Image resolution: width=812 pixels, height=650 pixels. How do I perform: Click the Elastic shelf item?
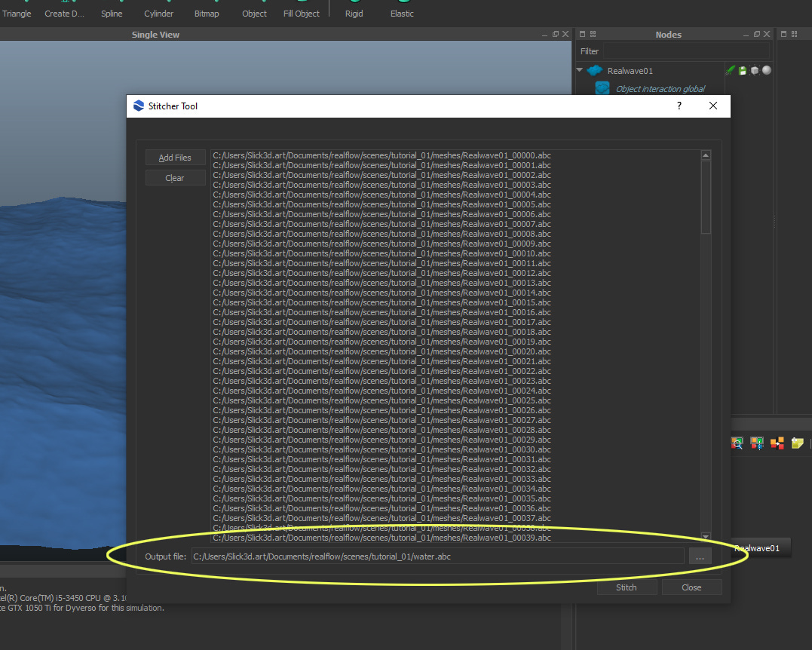click(402, 14)
